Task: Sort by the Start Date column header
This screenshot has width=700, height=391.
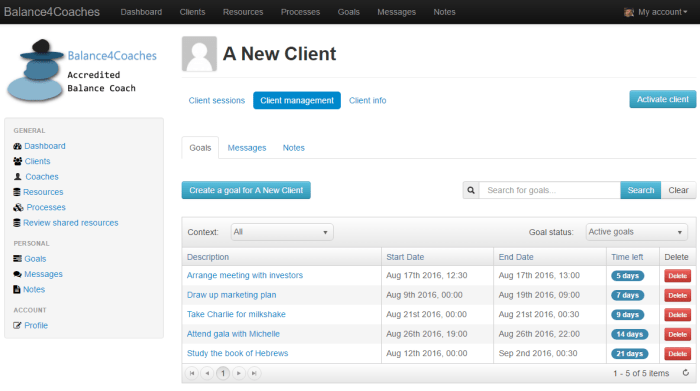Action: coord(405,257)
